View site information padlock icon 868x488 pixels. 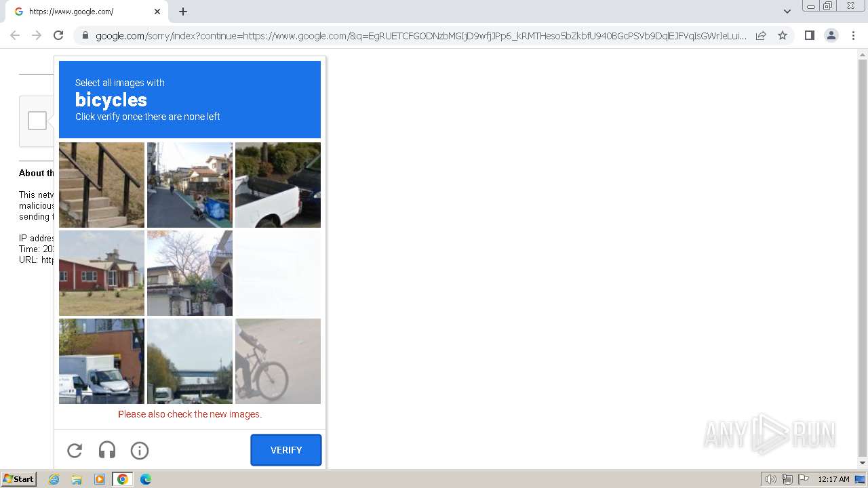pyautogui.click(x=85, y=35)
